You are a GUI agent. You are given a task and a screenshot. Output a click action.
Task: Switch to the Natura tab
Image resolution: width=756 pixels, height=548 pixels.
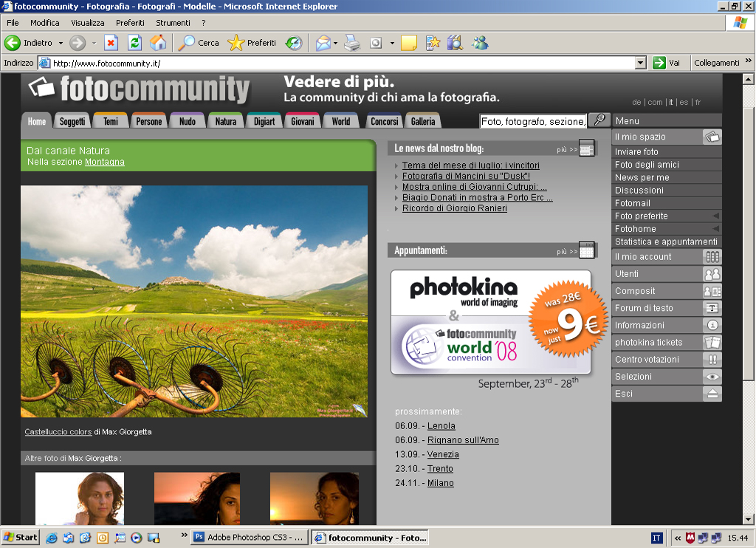226,121
